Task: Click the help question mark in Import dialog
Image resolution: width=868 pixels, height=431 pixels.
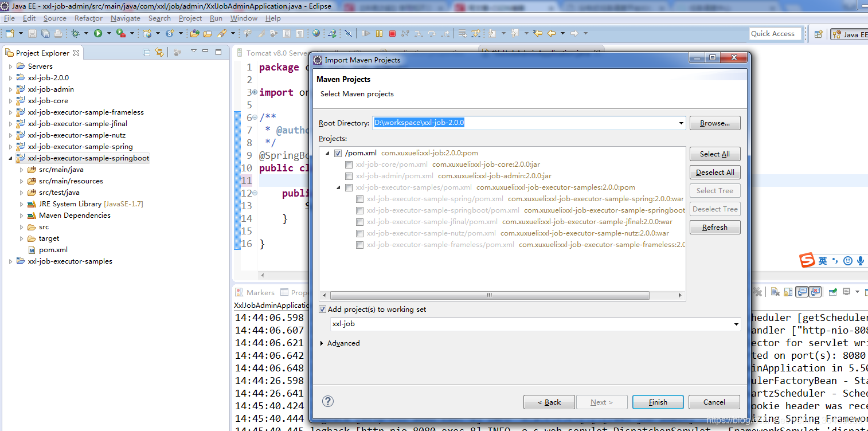Action: click(x=328, y=401)
